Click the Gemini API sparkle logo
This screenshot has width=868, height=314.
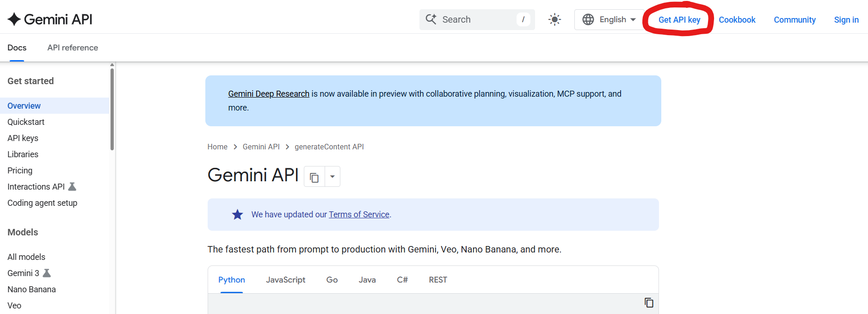click(x=14, y=19)
